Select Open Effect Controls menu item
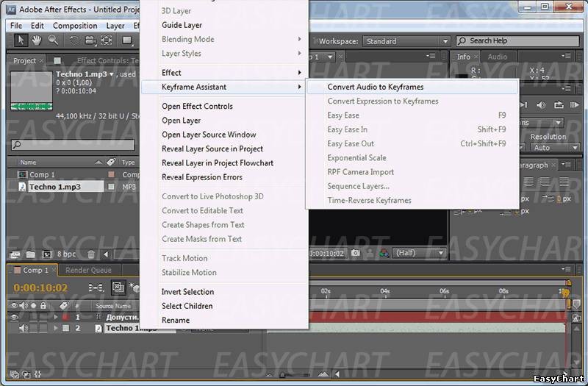 pos(197,106)
